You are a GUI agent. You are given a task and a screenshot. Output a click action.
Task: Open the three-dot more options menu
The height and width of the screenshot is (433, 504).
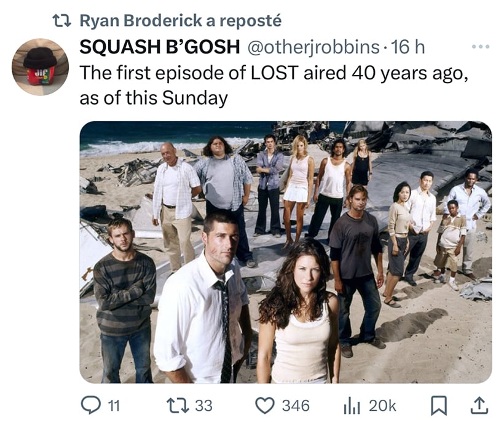coord(481,47)
